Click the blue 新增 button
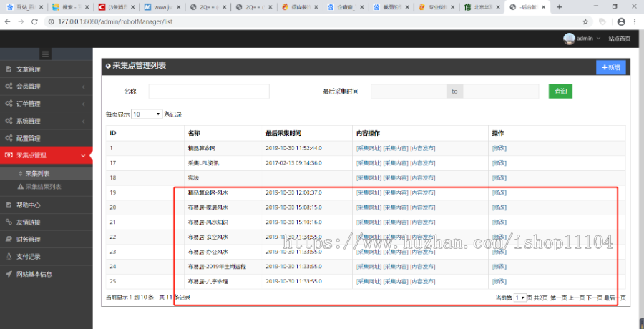Screen dimensions: 644x329 (610, 67)
